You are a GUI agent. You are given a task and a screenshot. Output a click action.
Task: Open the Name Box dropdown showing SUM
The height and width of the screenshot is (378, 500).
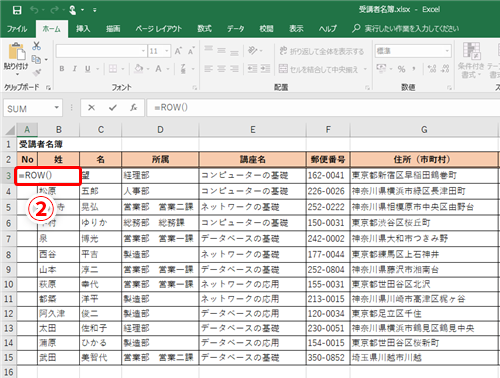[57, 108]
